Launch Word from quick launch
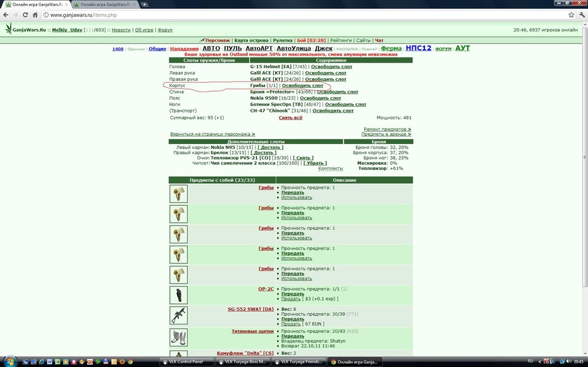588x367 pixels. [49, 362]
